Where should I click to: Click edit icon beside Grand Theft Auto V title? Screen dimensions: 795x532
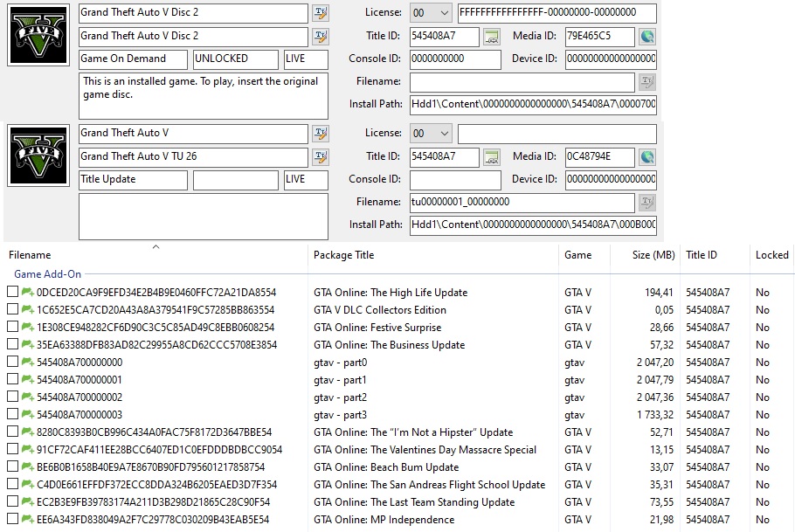click(320, 134)
